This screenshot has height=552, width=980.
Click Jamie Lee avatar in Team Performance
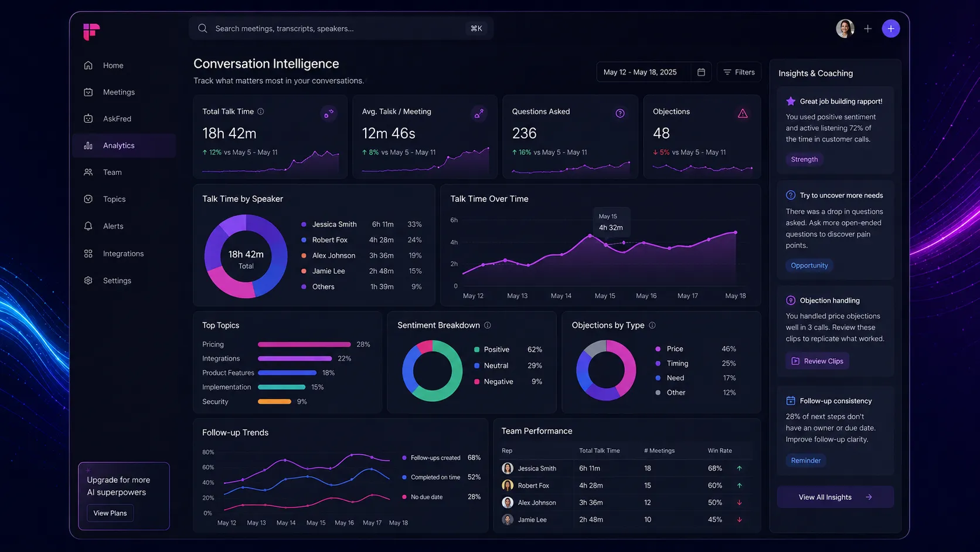[508, 519]
